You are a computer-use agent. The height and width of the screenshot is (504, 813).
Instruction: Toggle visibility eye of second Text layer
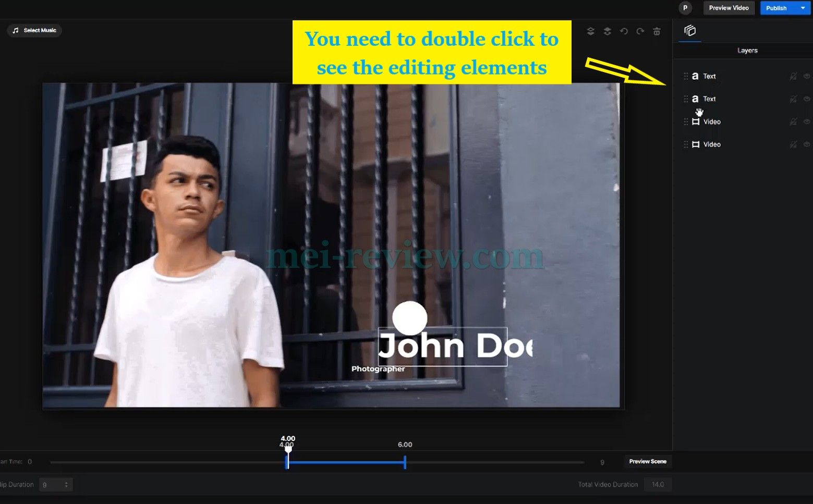coord(807,99)
